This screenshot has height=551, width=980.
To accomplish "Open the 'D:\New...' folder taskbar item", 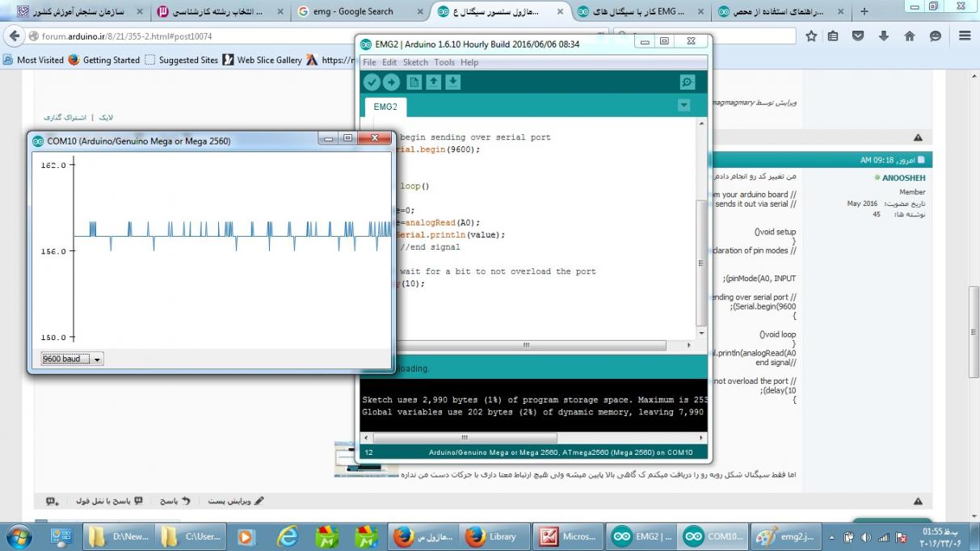I will [x=120, y=536].
